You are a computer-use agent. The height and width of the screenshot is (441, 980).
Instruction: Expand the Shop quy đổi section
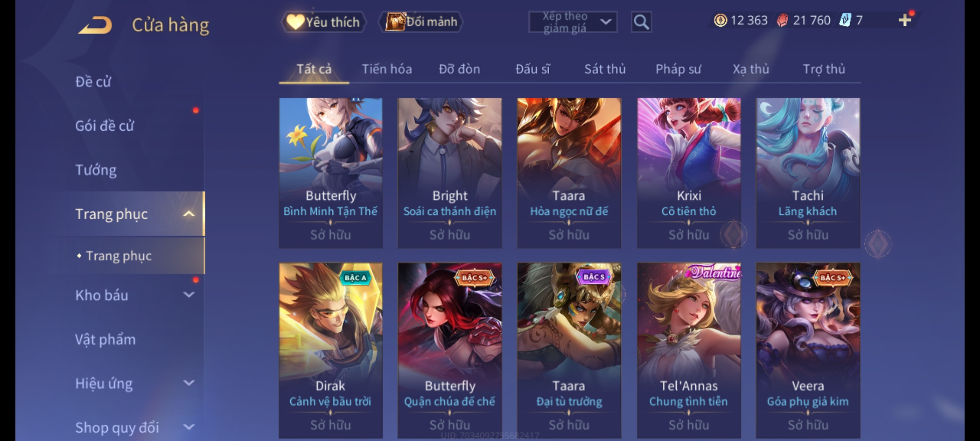(189, 427)
